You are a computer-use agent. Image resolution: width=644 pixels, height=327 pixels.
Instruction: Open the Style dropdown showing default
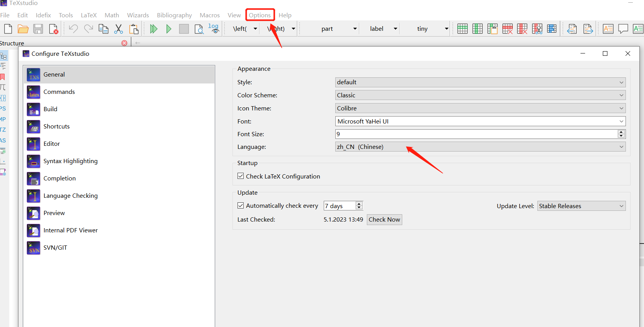click(480, 82)
